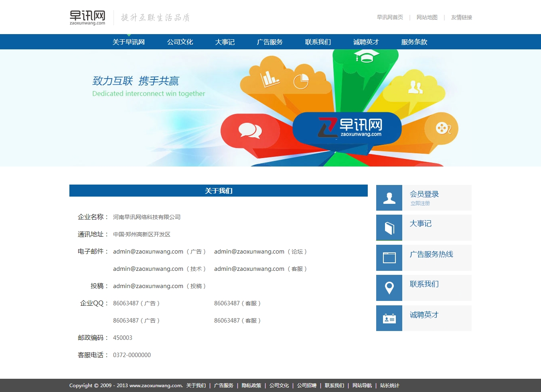The height and width of the screenshot is (392, 541).
Task: Visit 友情链接 in the header
Action: (462, 17)
